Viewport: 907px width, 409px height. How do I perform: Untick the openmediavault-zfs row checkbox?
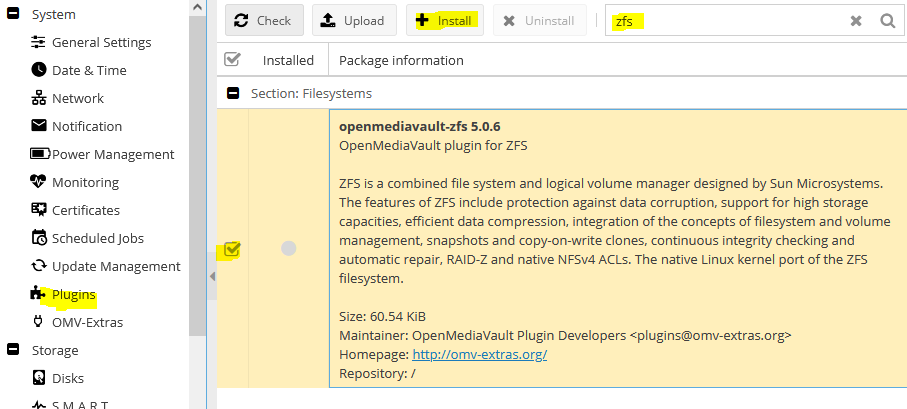[x=232, y=249]
